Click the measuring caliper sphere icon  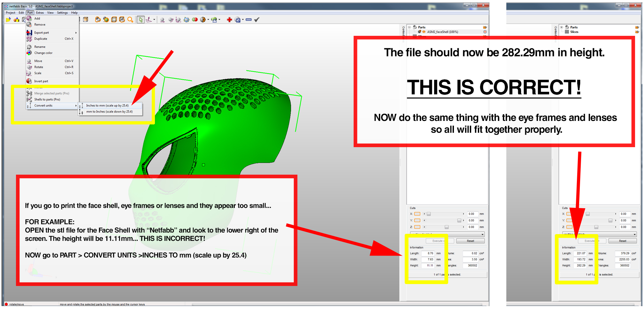point(237,20)
